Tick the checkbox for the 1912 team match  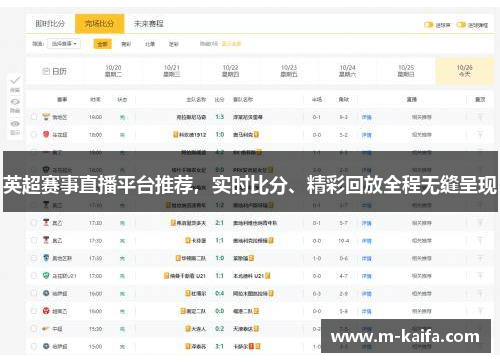[x=34, y=135]
